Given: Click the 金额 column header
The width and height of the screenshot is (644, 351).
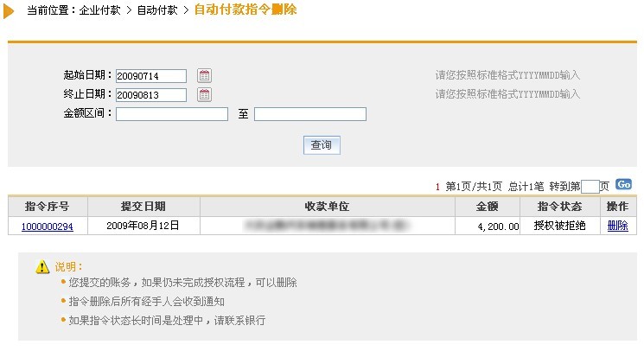Looking at the screenshot, I should click(x=488, y=207).
